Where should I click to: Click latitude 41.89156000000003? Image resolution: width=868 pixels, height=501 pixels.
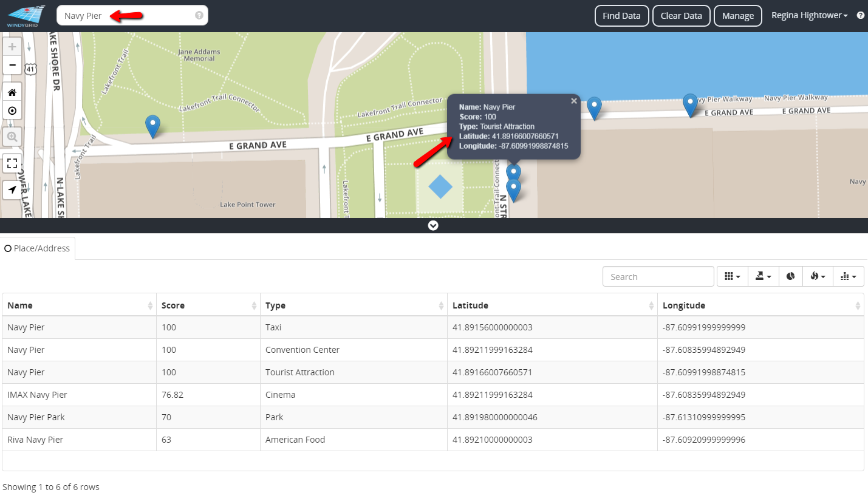[x=493, y=327]
